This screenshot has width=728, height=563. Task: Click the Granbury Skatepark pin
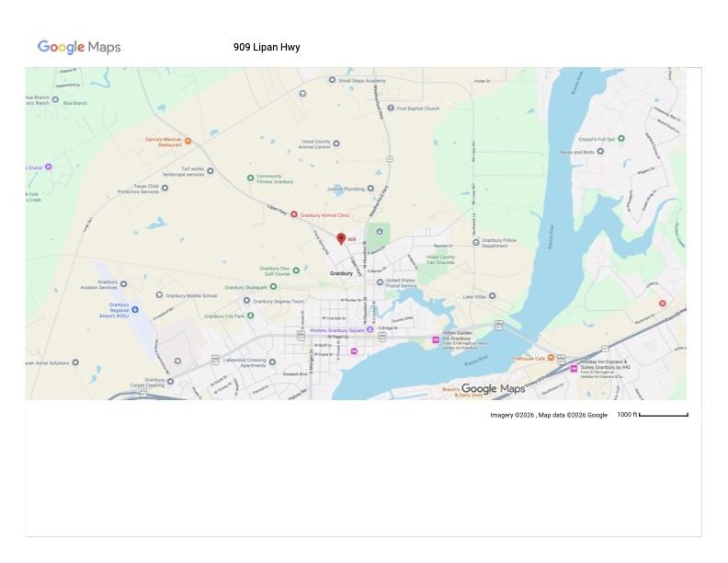[274, 287]
